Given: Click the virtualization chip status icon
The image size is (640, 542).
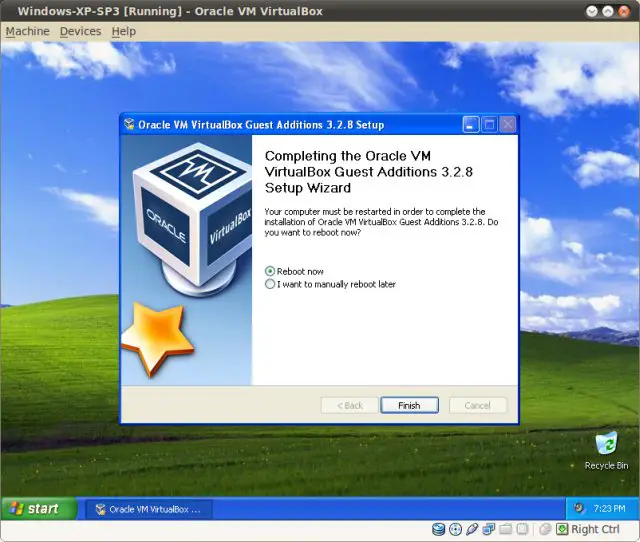Looking at the screenshot, I should [522, 529].
